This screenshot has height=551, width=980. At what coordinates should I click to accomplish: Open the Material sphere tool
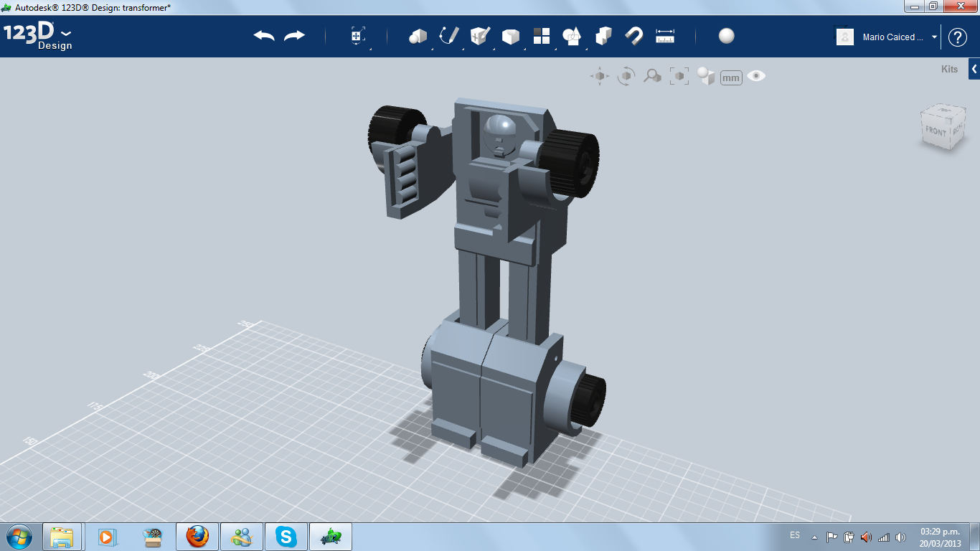[x=727, y=36]
